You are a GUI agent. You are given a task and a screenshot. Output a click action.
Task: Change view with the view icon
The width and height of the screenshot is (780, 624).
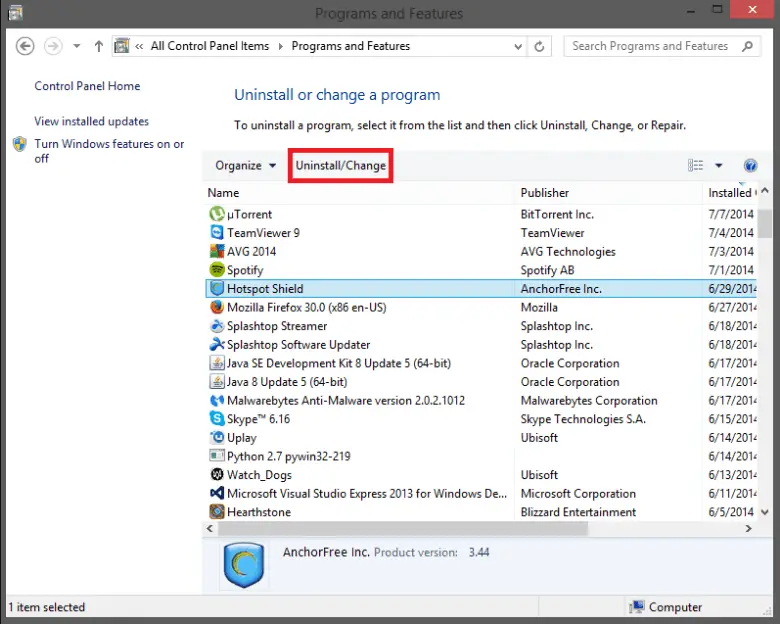coord(695,166)
